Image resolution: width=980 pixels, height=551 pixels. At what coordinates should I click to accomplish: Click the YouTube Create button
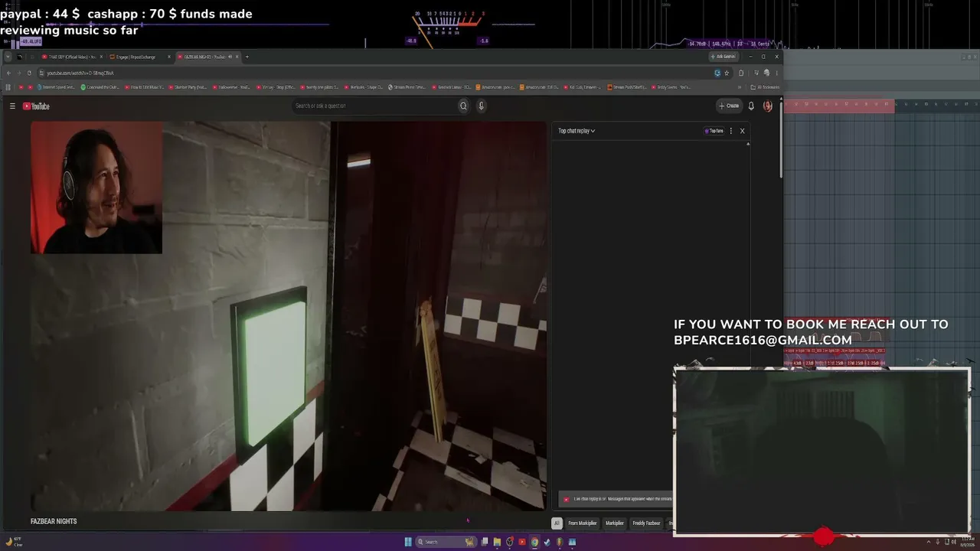729,106
